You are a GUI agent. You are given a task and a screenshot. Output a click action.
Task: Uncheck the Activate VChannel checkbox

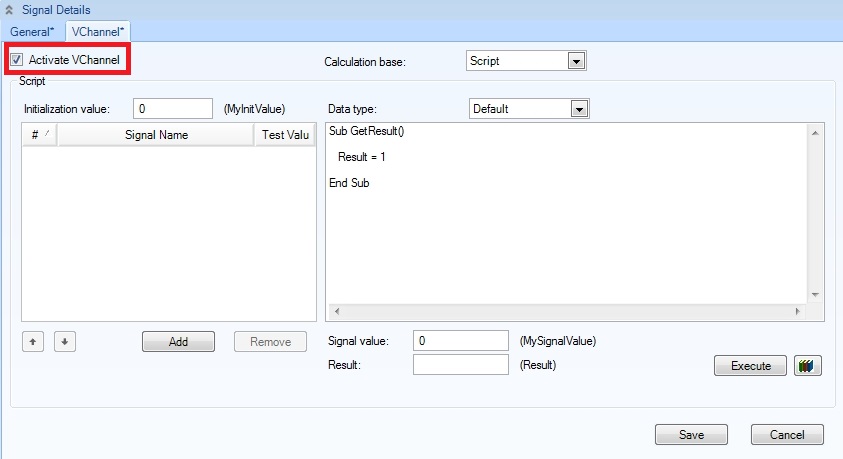click(17, 61)
